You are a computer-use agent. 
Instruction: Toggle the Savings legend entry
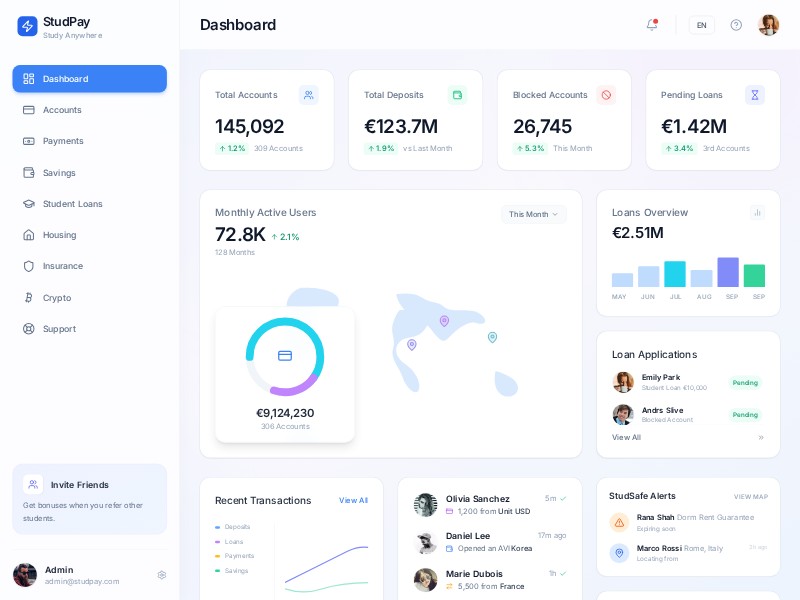[x=231, y=570]
